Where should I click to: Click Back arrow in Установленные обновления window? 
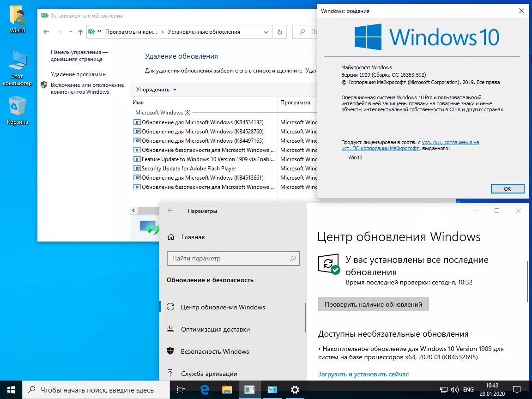pos(46,32)
